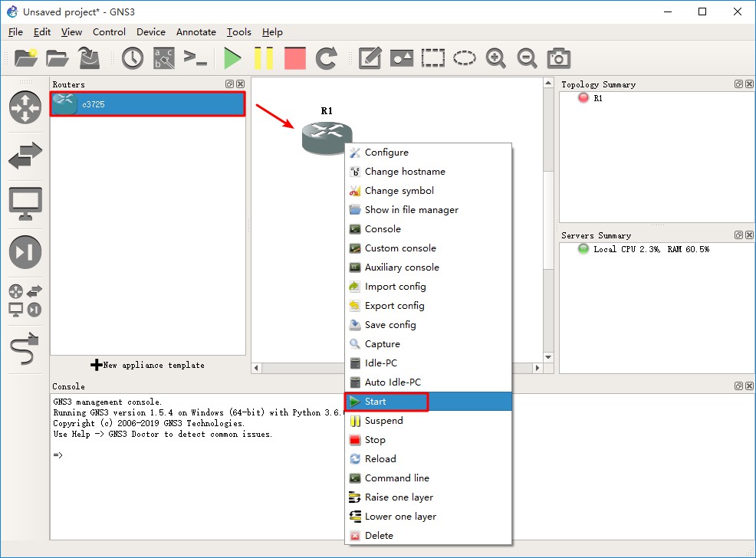The width and height of the screenshot is (756, 558).
Task: Choose Raise one layer menu entry
Action: 428,497
